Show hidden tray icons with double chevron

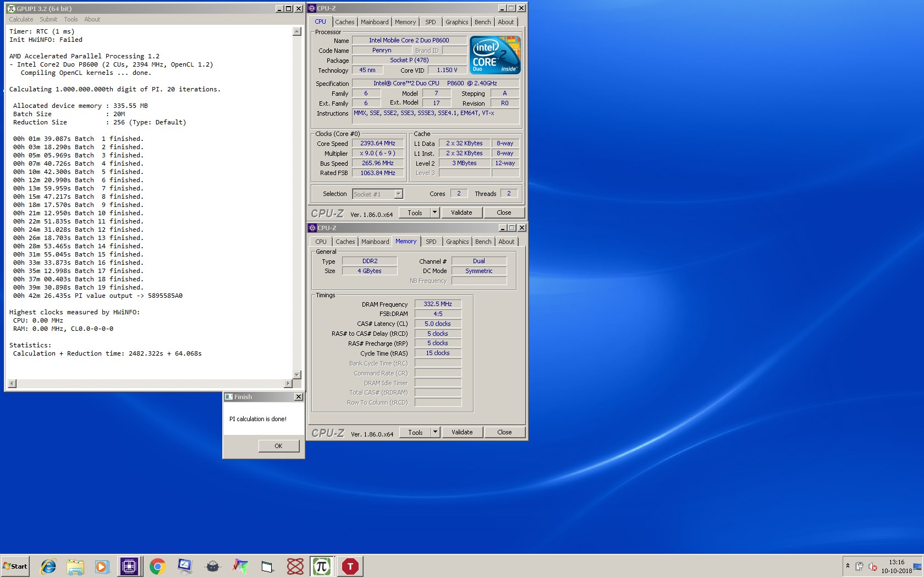[848, 566]
